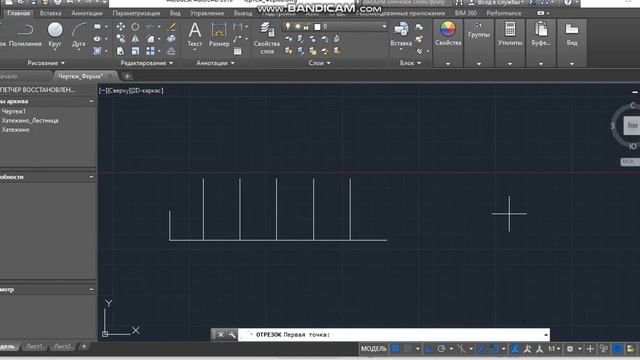
Task: Select the Dimension (Размер) tool
Action: [219, 34]
